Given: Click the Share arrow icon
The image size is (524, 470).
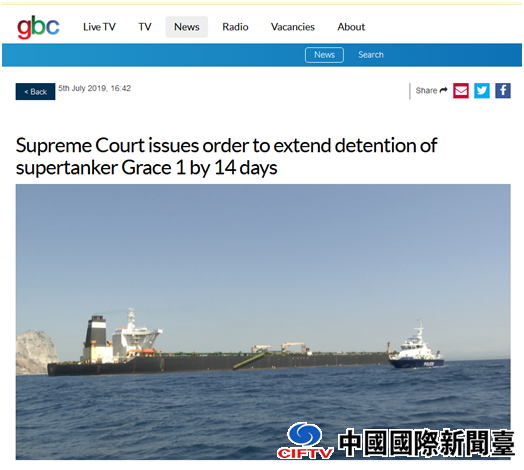Looking at the screenshot, I should pos(443,90).
